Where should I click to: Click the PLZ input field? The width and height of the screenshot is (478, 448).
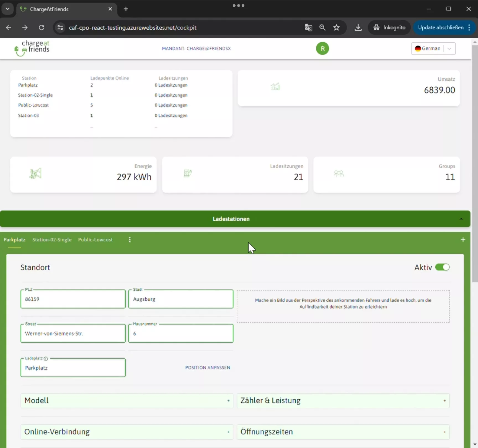point(73,299)
